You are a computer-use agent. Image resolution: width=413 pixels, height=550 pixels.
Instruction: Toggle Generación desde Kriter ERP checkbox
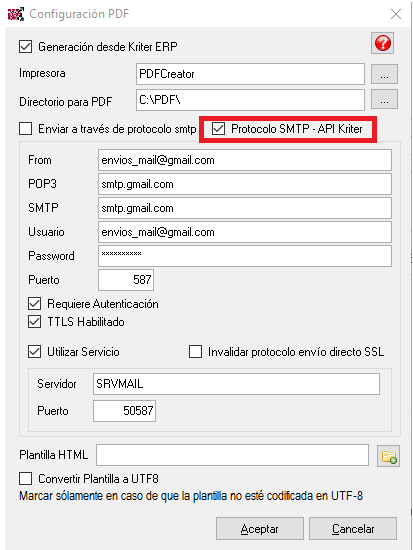point(26,47)
